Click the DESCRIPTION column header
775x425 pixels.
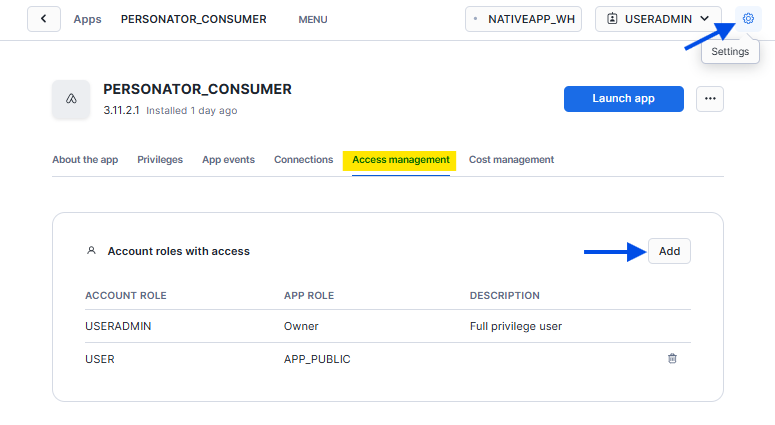click(x=505, y=296)
